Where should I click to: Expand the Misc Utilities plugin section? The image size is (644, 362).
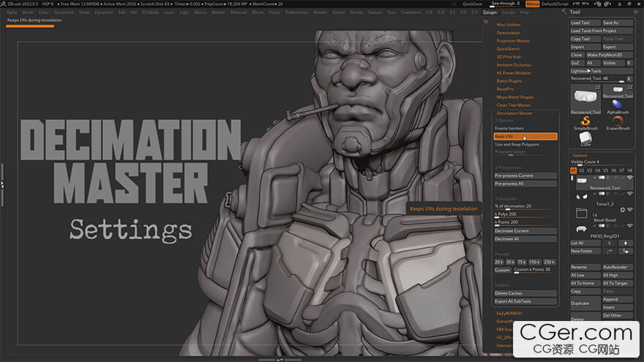(509, 25)
